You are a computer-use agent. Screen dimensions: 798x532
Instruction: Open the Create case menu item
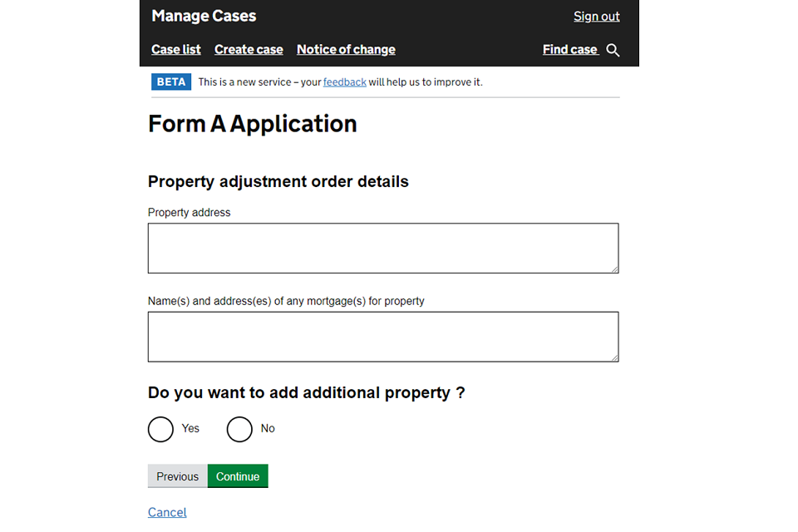249,50
